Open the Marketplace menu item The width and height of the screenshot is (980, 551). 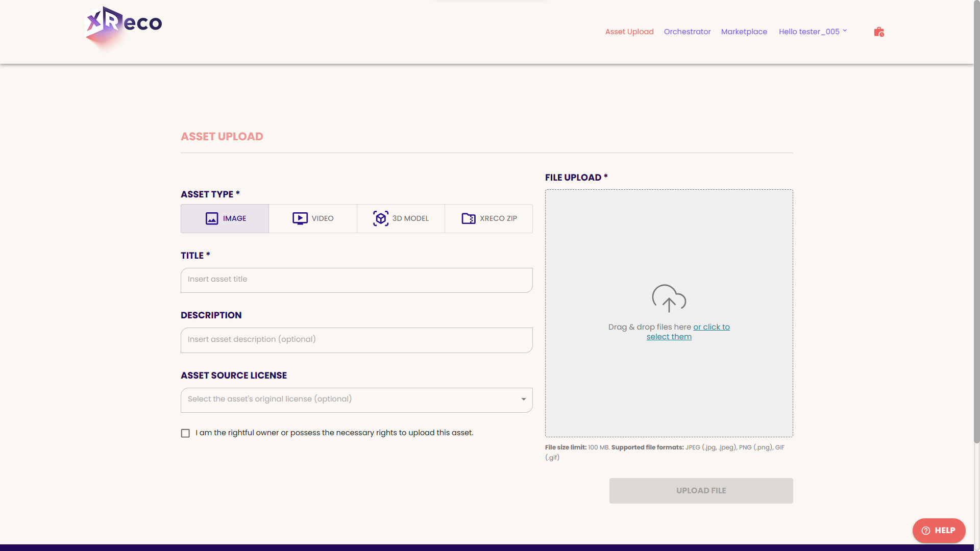click(744, 32)
